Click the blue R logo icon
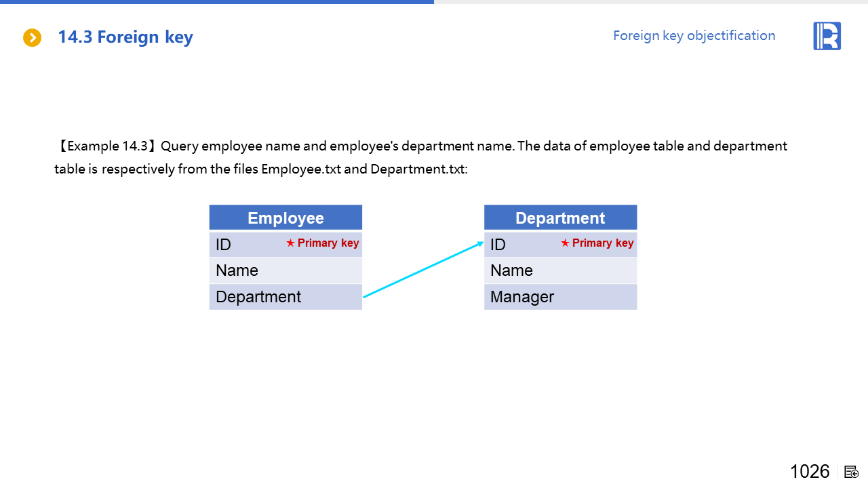 tap(827, 36)
